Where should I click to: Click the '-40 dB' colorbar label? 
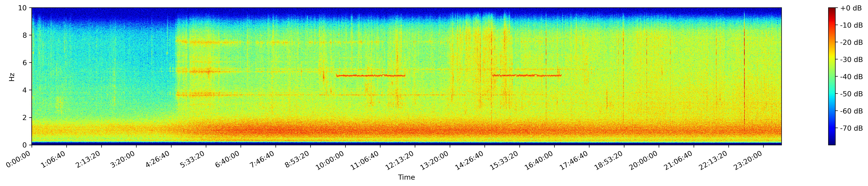pyautogui.click(x=852, y=77)
